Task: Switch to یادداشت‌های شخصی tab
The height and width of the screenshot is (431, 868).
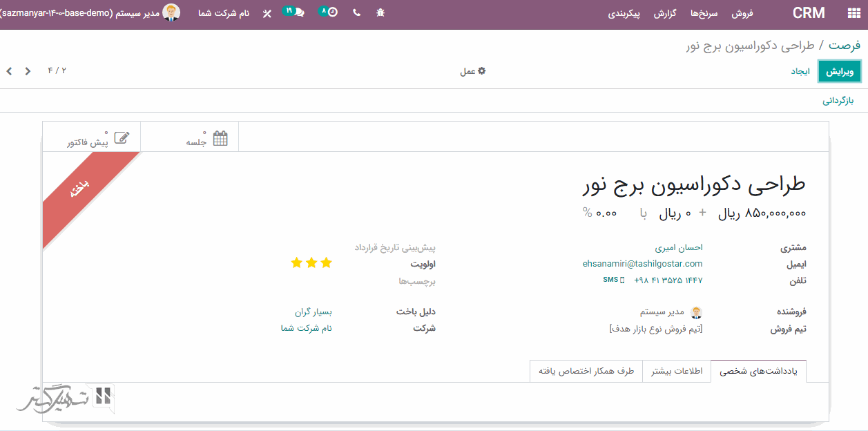Action: 758,371
